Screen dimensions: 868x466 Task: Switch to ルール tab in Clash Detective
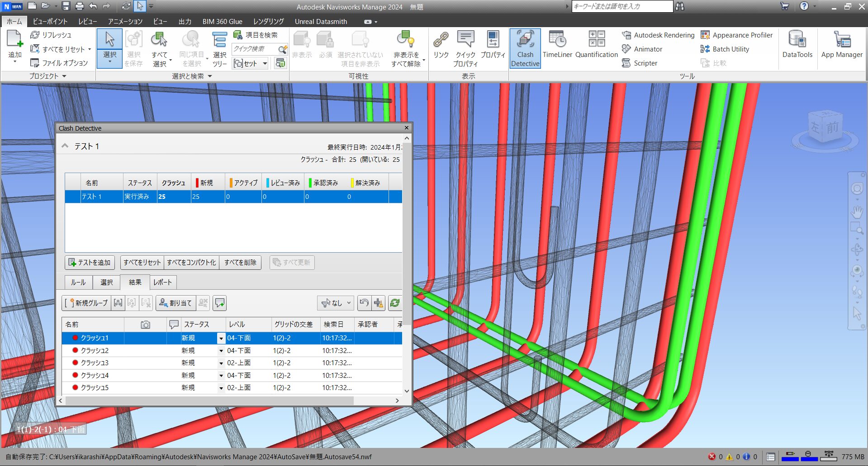click(78, 282)
